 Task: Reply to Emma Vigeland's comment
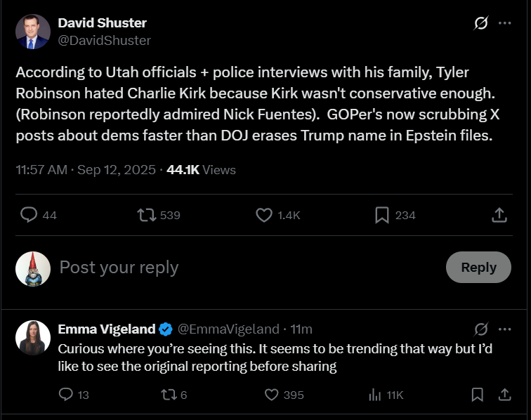[x=66, y=395]
